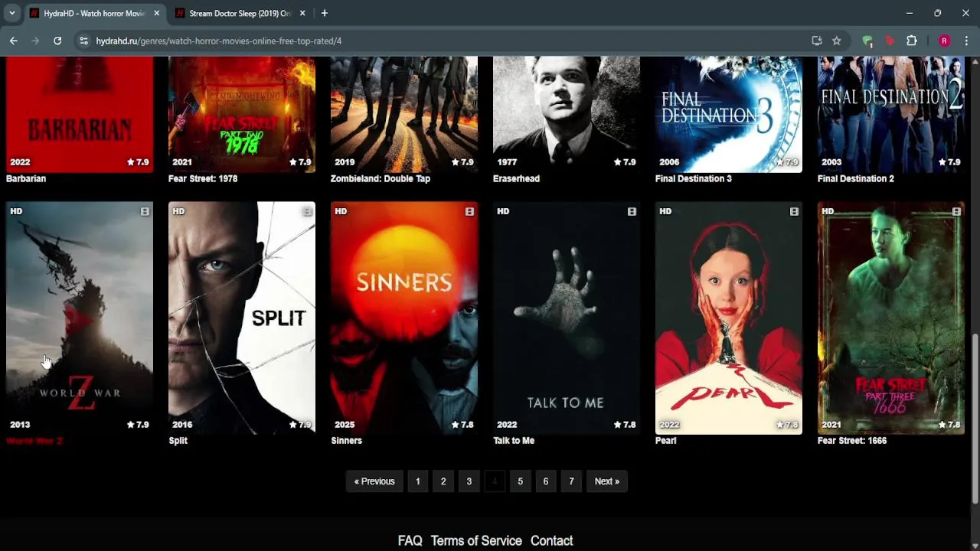980x551 pixels.
Task: Open the Talk to Me poster
Action: tap(567, 318)
